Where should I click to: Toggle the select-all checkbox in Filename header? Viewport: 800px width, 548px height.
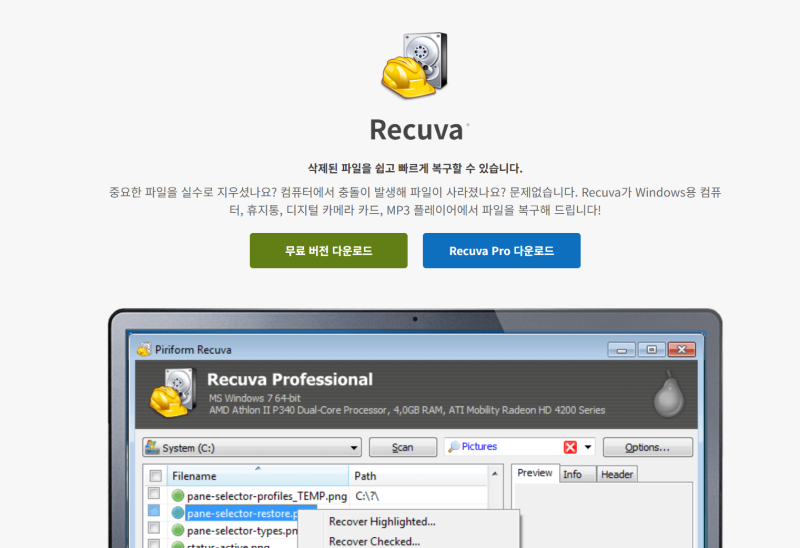[x=156, y=476]
